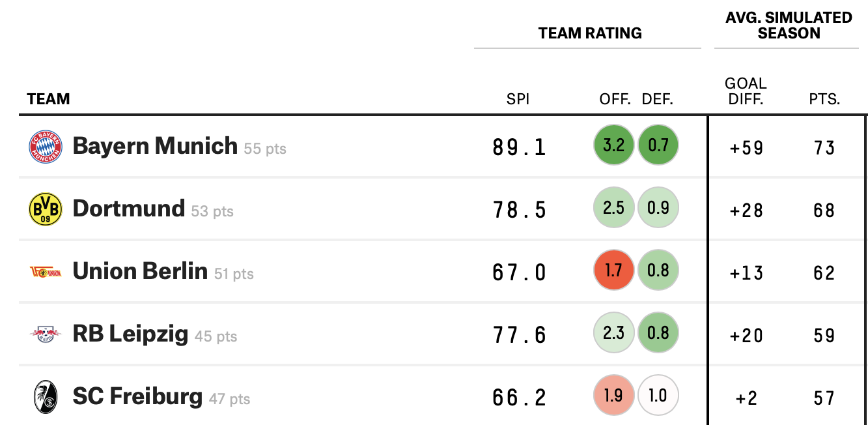The height and width of the screenshot is (425, 868).
Task: Click Dortmund's 78.5 SPI value
Action: point(519,210)
